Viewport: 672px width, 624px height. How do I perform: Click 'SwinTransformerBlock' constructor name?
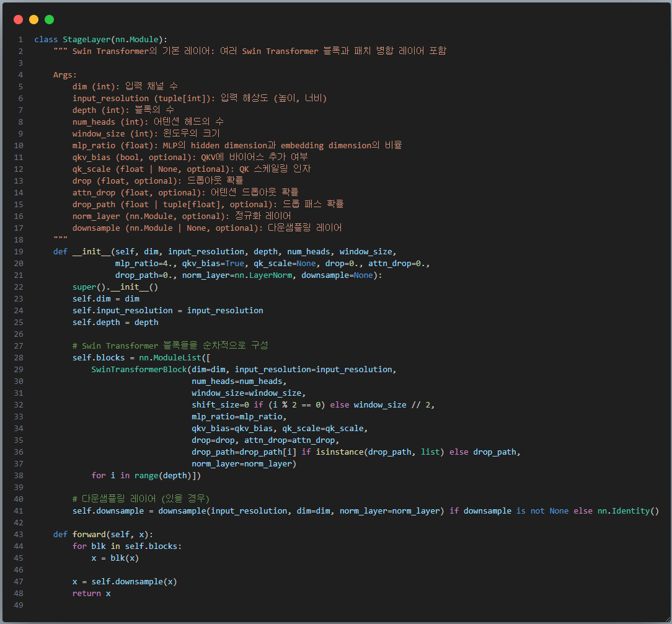[x=139, y=370]
